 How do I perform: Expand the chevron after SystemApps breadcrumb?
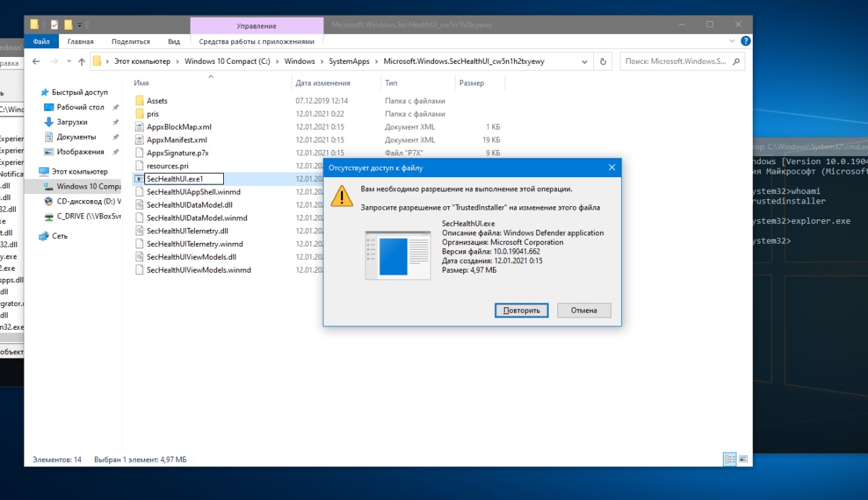(x=377, y=61)
